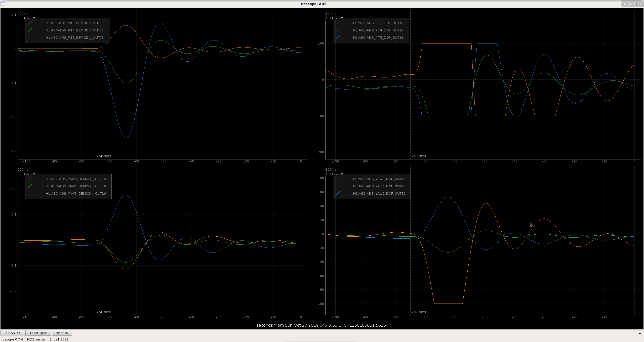Click the orange YAW3_DOF legend line icon
Screen dimensions: 644x342
(338, 179)
